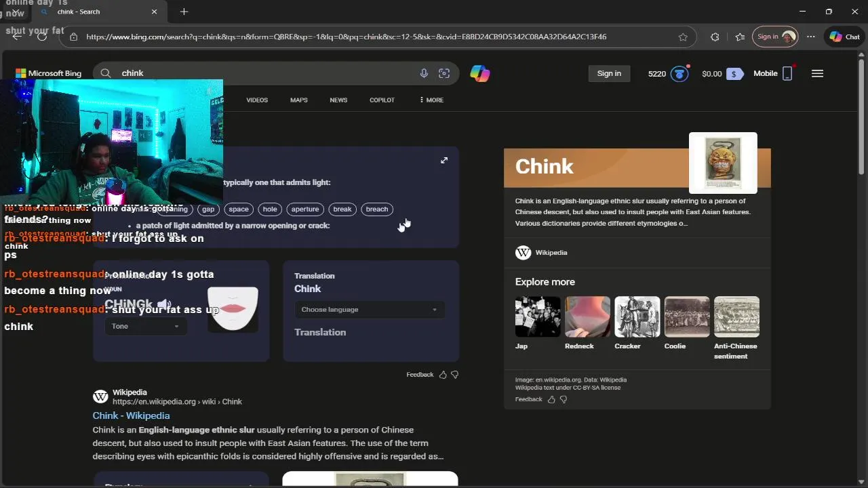Select the 'breach' synonym chip
Viewport: 868px width, 488px height.
click(x=377, y=209)
